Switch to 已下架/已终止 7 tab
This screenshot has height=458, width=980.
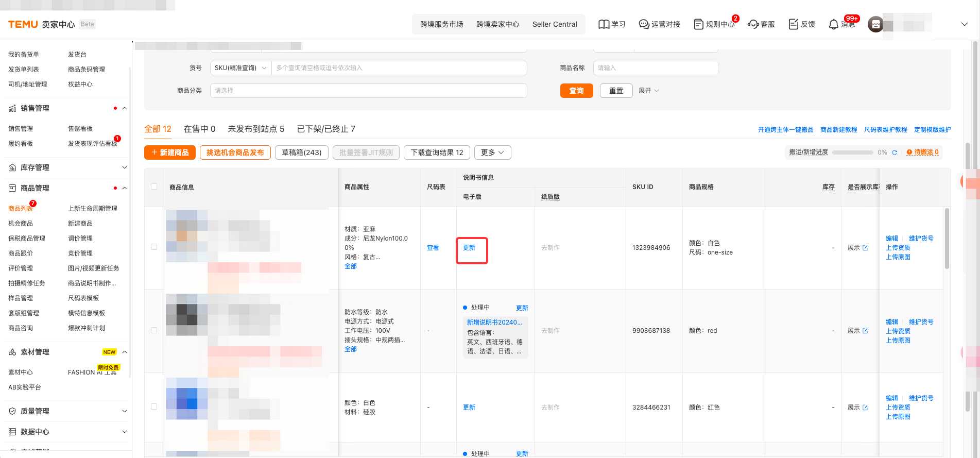(326, 129)
